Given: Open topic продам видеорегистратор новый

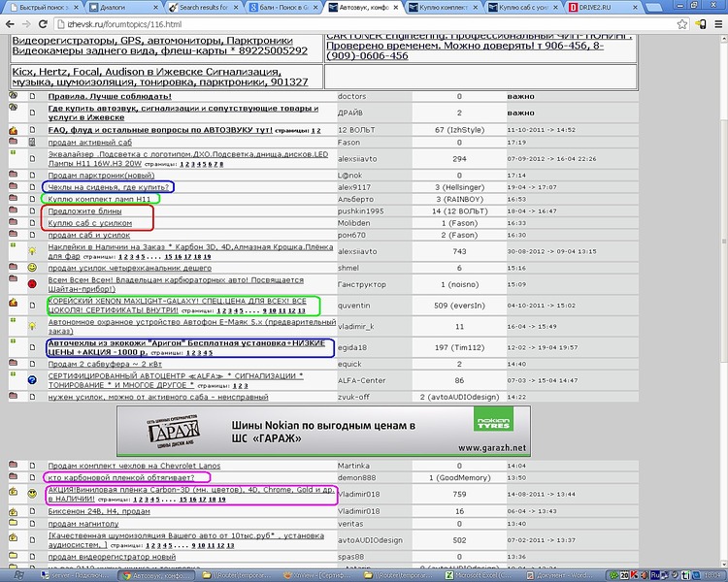Looking at the screenshot, I should [112, 557].
